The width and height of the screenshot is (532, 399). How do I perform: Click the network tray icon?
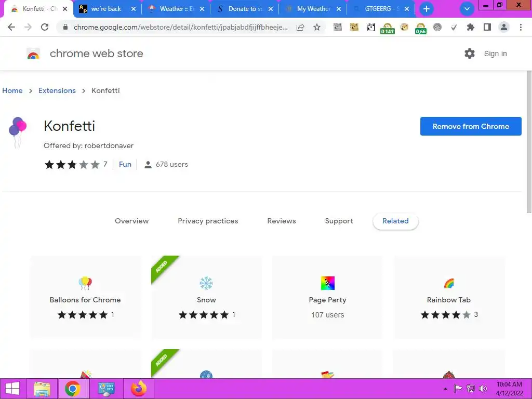pos(471,389)
